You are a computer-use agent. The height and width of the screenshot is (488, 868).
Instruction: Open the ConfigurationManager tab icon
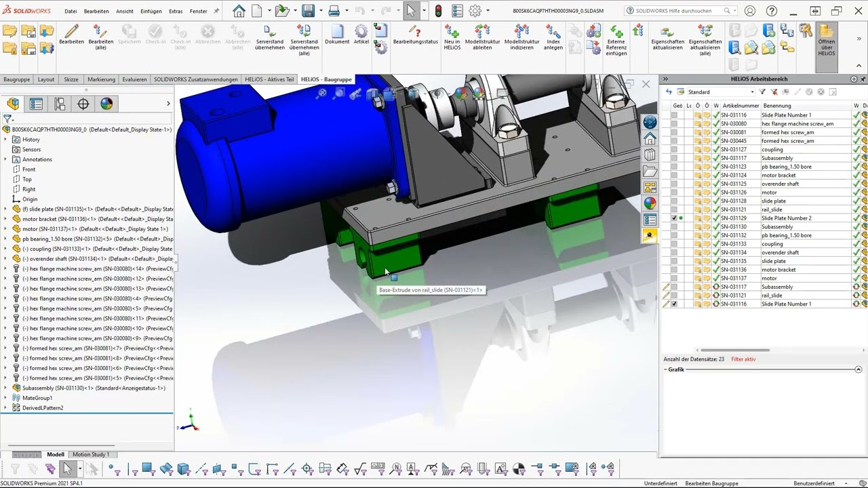60,104
